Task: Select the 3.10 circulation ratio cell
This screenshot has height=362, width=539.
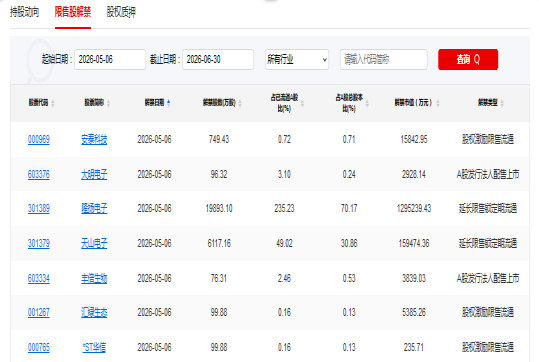Action: tap(284, 175)
